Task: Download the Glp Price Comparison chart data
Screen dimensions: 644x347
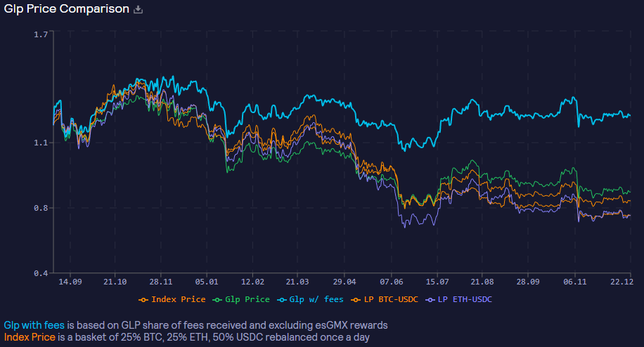Action: tap(139, 9)
